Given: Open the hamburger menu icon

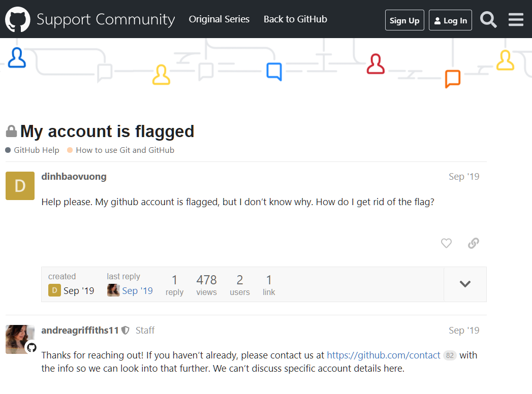Looking at the screenshot, I should click(516, 20).
